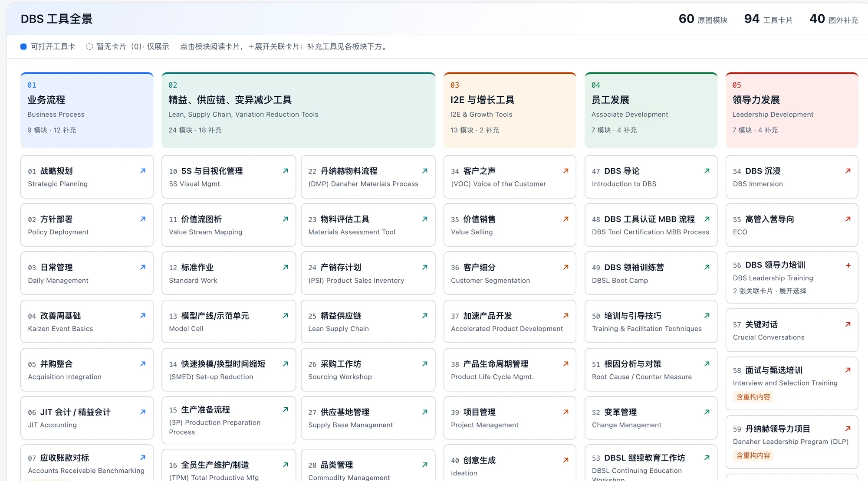This screenshot has width=868, height=481.
Task: Click the 94 工具卡片 counter
Action: tap(768, 19)
